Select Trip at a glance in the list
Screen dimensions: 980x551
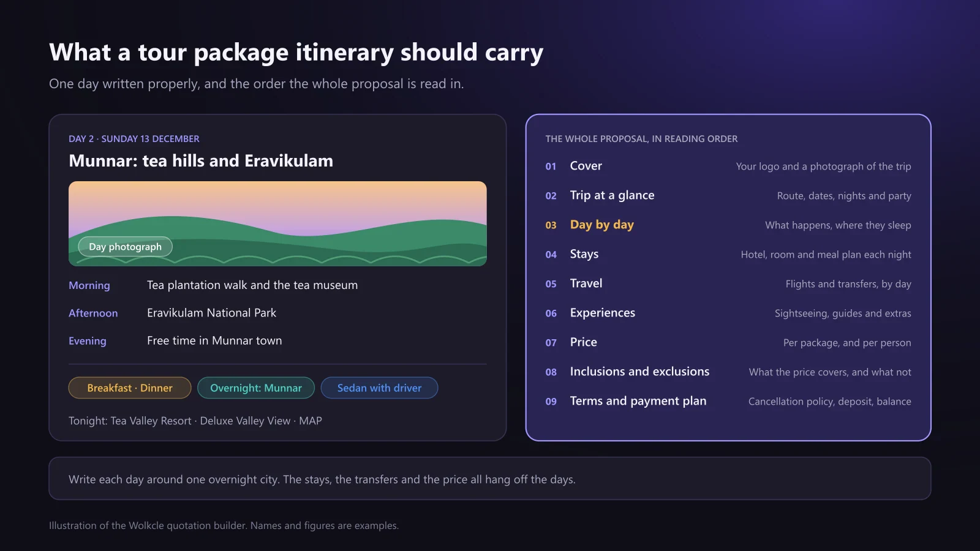pos(728,195)
